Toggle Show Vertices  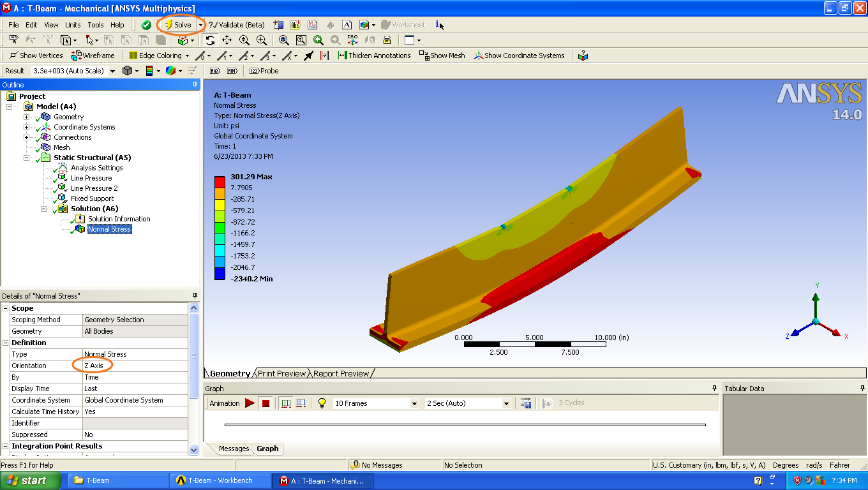(36, 56)
